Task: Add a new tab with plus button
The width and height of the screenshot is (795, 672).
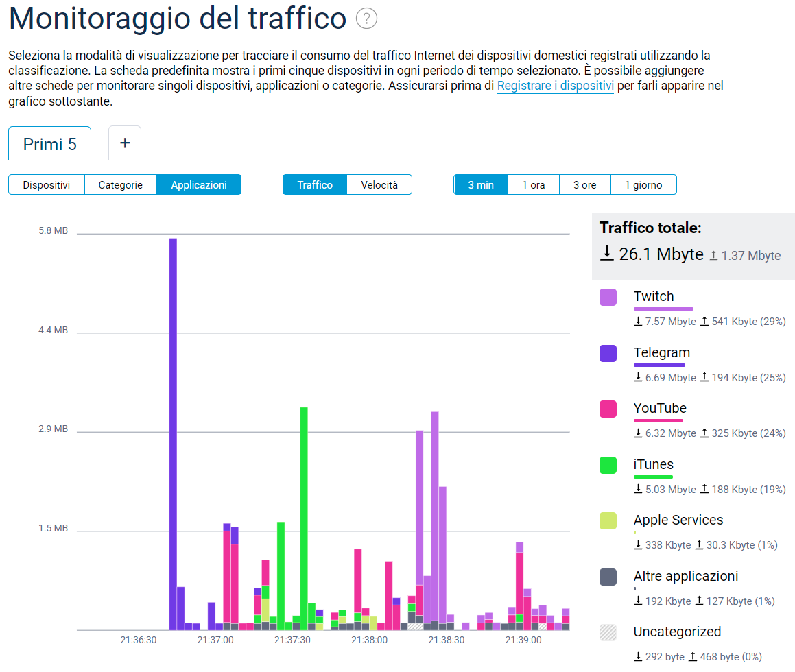Action: coord(125,143)
